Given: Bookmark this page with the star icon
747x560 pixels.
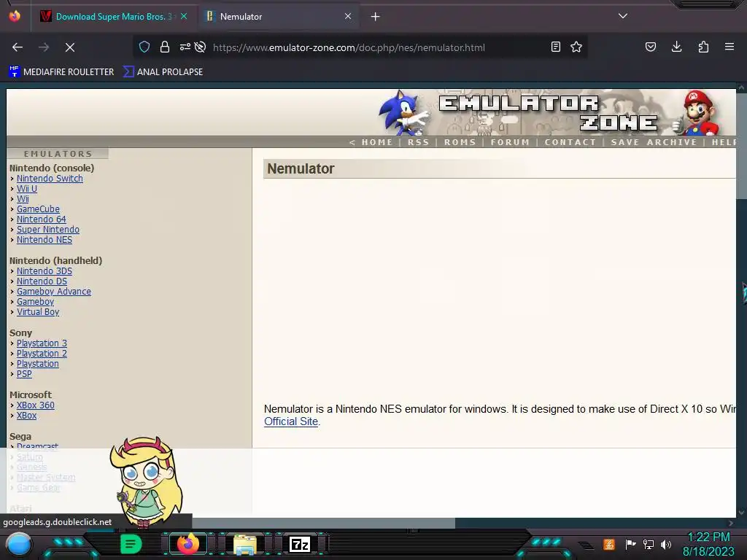Looking at the screenshot, I should (576, 47).
